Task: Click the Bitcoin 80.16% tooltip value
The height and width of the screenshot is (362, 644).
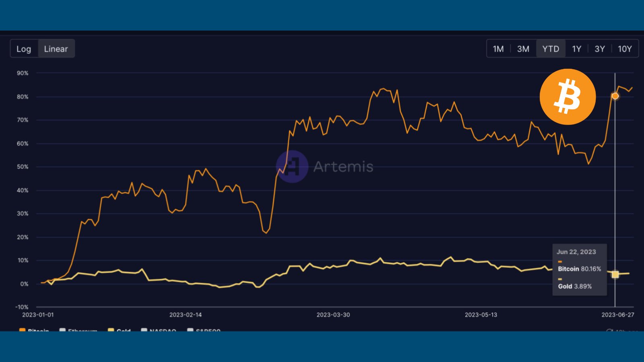Action: (x=579, y=269)
